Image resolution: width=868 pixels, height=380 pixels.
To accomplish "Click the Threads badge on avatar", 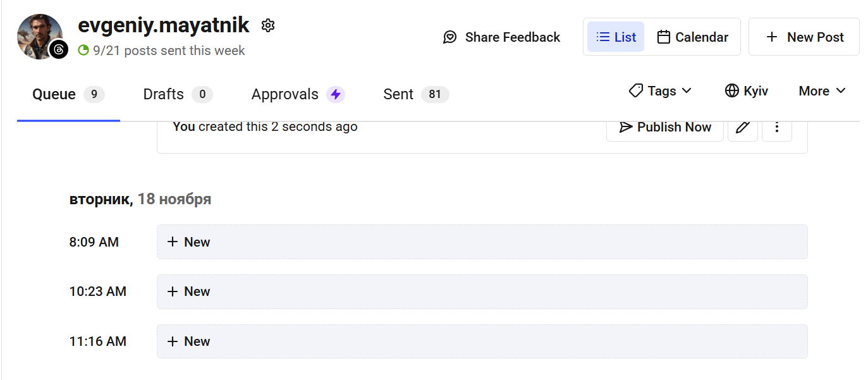I will pos(59,49).
